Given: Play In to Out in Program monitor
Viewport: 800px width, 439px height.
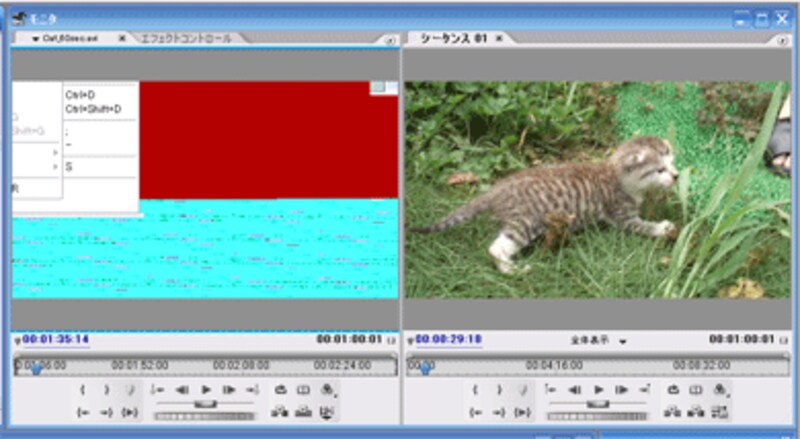Looking at the screenshot, I should click(522, 412).
